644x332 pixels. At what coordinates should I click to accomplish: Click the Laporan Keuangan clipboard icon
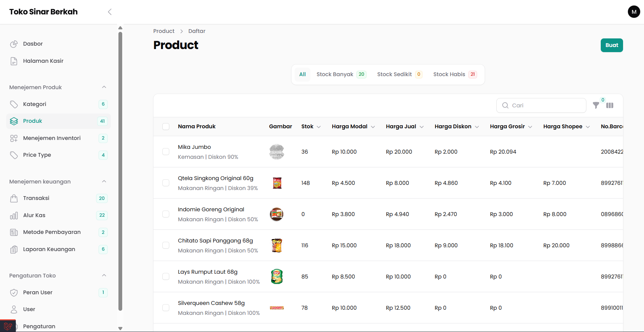point(14,249)
